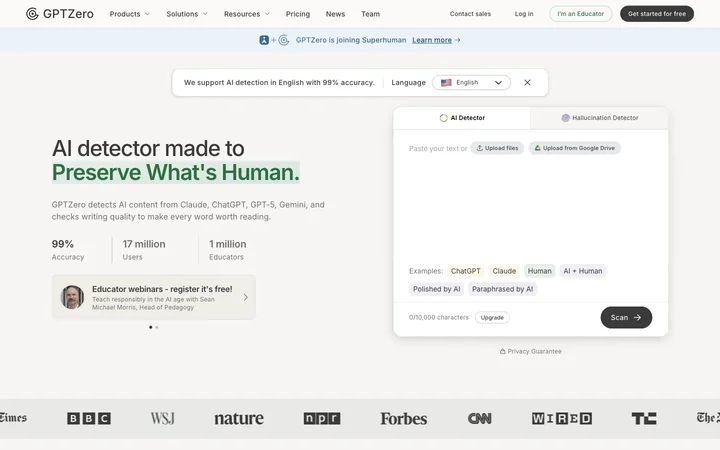Viewport: 720px width, 450px height.
Task: Open the Resources dropdown
Action: click(247, 14)
